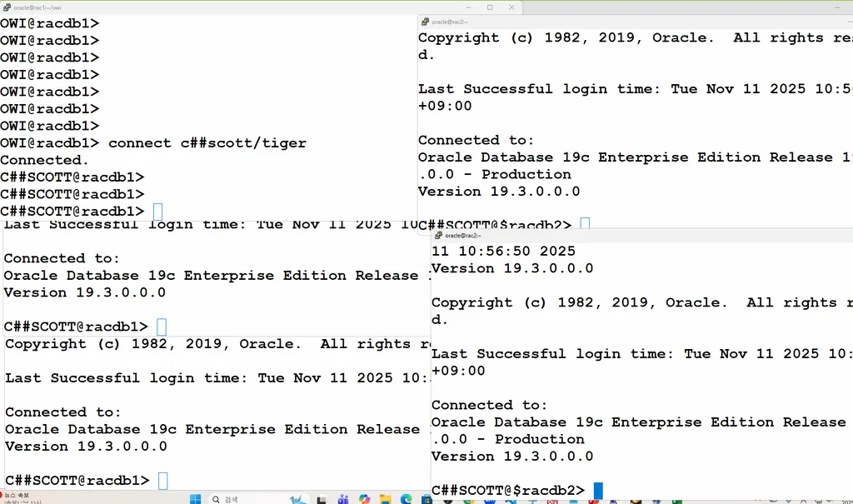The height and width of the screenshot is (504, 853).
Task: Click the PuTTY icon directly above the "11 10:56:50 2025" line
Action: [438, 236]
